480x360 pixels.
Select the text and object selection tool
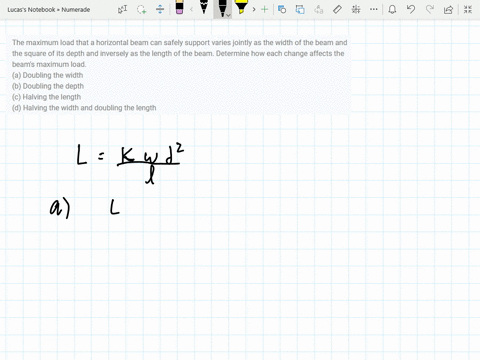coord(122,9)
